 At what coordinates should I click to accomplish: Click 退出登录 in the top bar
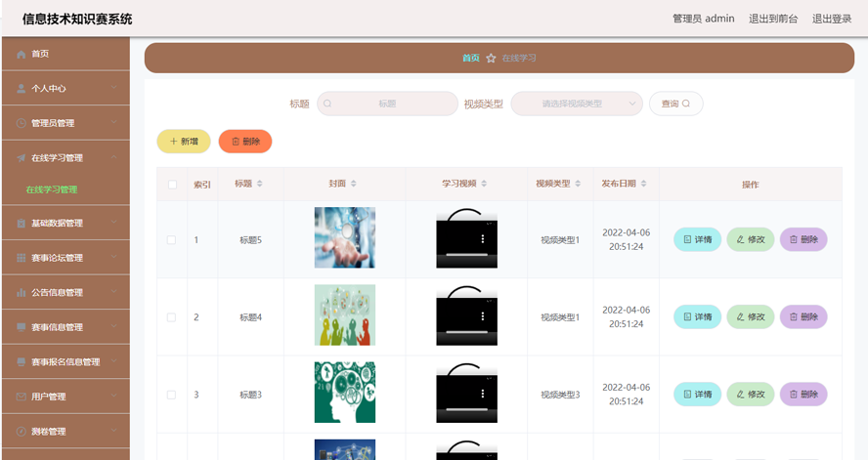832,19
